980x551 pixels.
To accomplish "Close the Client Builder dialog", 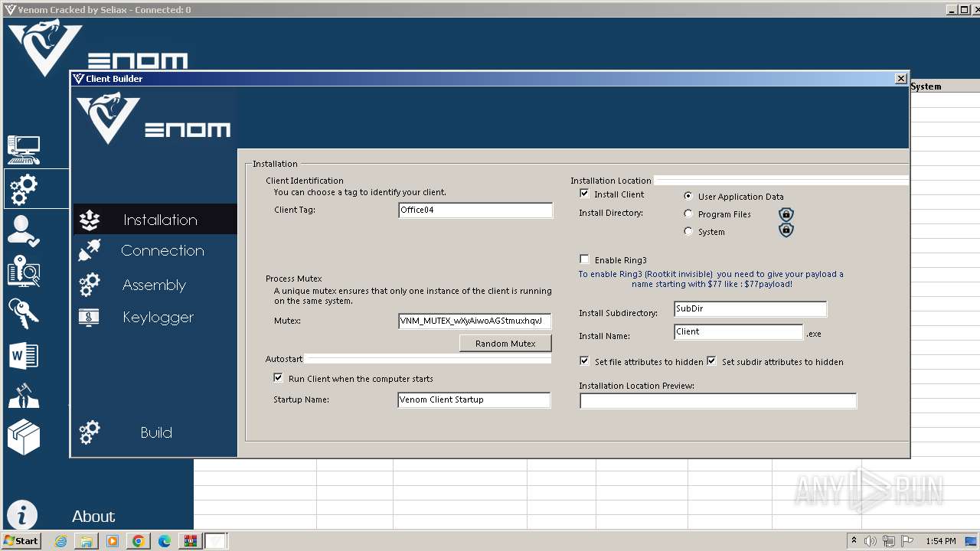I will 901,79.
